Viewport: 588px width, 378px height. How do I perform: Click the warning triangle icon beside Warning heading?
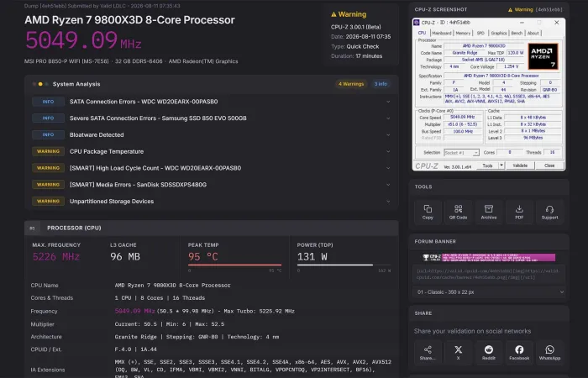(333, 14)
